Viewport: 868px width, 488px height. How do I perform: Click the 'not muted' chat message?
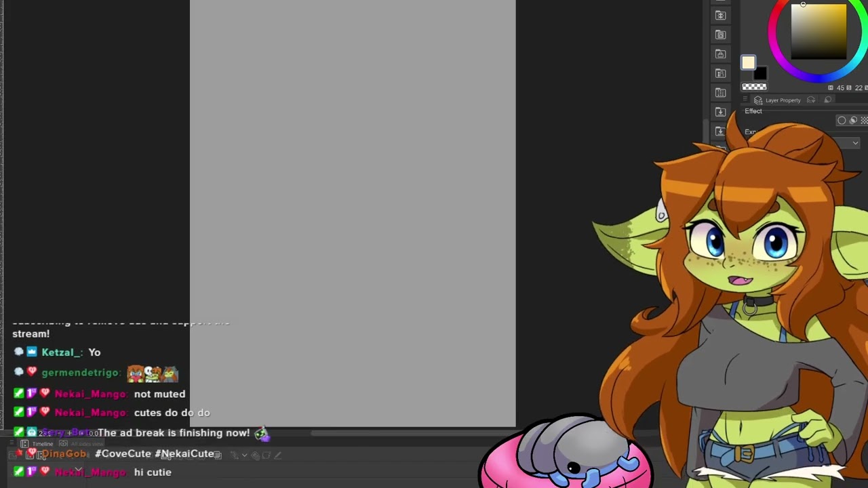pos(159,394)
